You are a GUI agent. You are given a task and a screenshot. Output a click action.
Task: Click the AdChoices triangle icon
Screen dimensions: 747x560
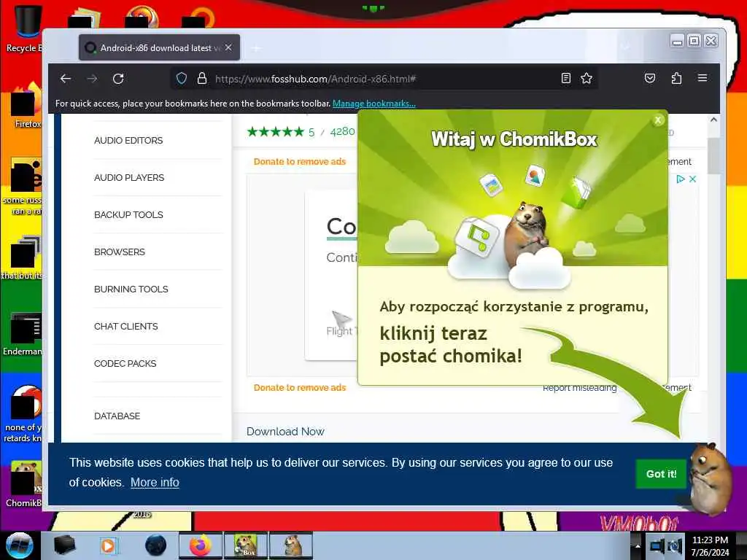[x=681, y=179]
